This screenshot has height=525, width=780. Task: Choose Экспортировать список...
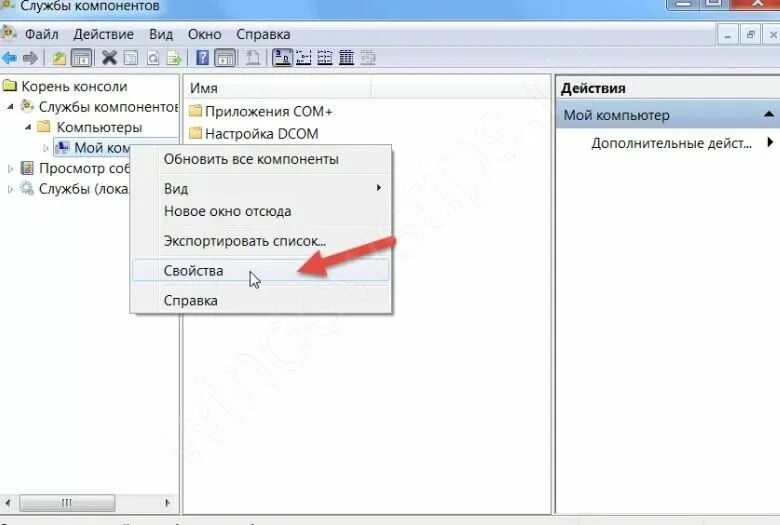pos(261,241)
